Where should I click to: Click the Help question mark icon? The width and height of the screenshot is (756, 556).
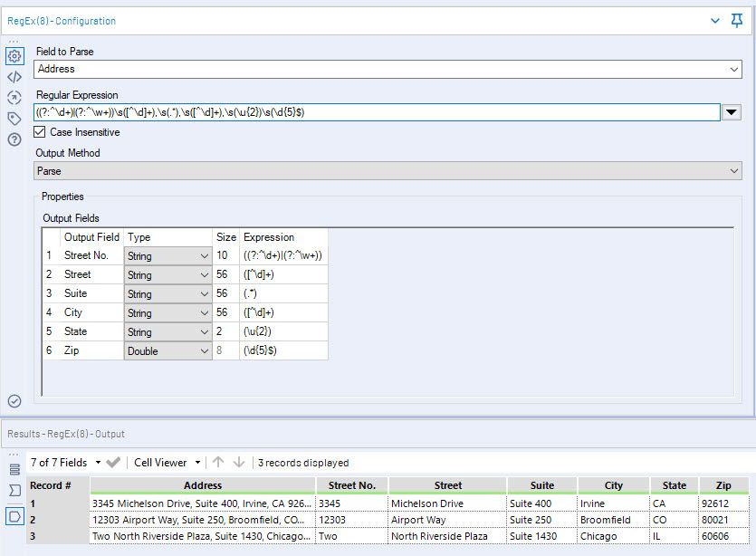14,139
